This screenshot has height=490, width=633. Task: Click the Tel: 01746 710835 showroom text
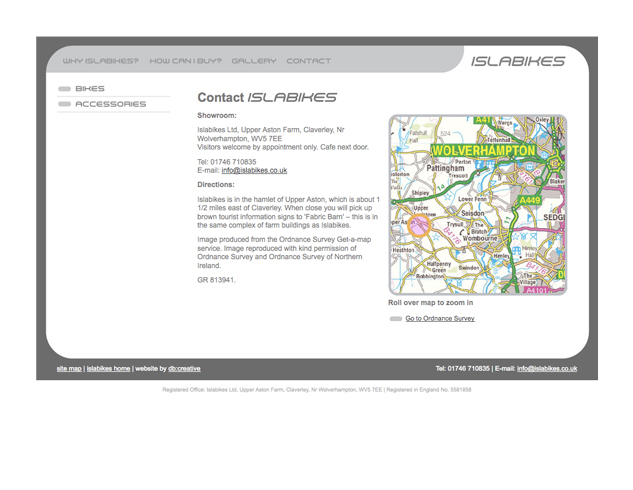click(226, 162)
